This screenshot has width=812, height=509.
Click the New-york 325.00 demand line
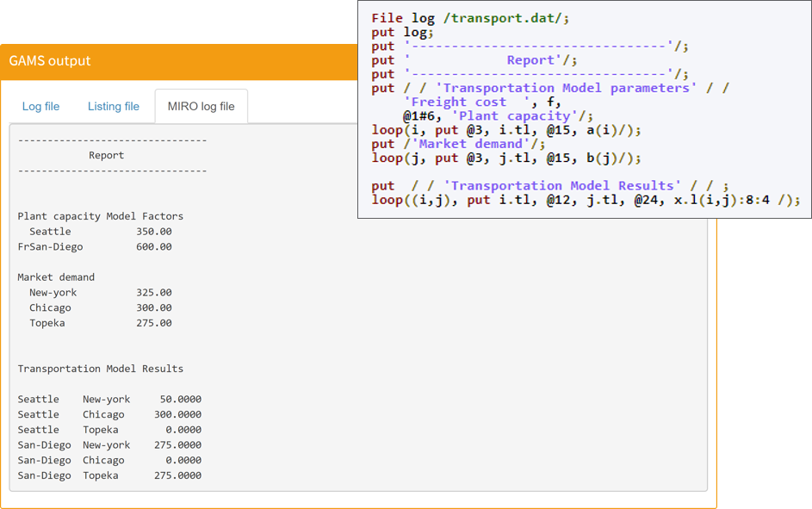coord(100,293)
